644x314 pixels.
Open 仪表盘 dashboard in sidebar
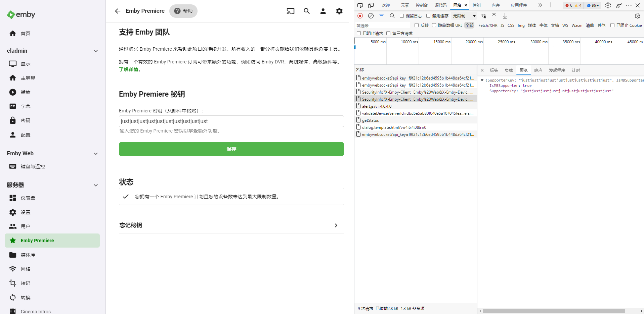click(52, 198)
